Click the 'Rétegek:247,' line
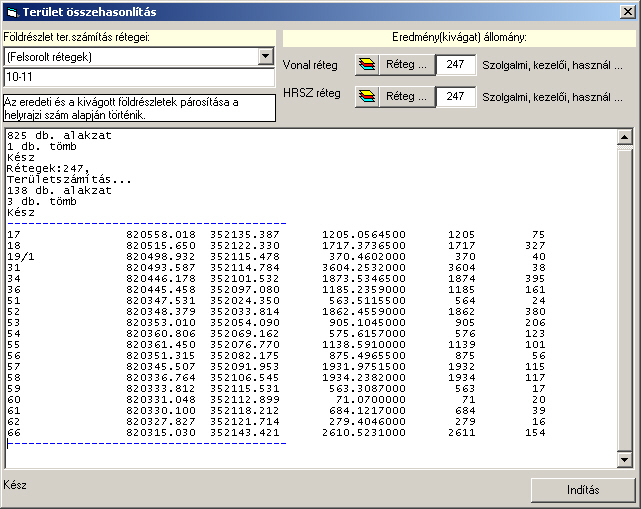 coord(48,168)
